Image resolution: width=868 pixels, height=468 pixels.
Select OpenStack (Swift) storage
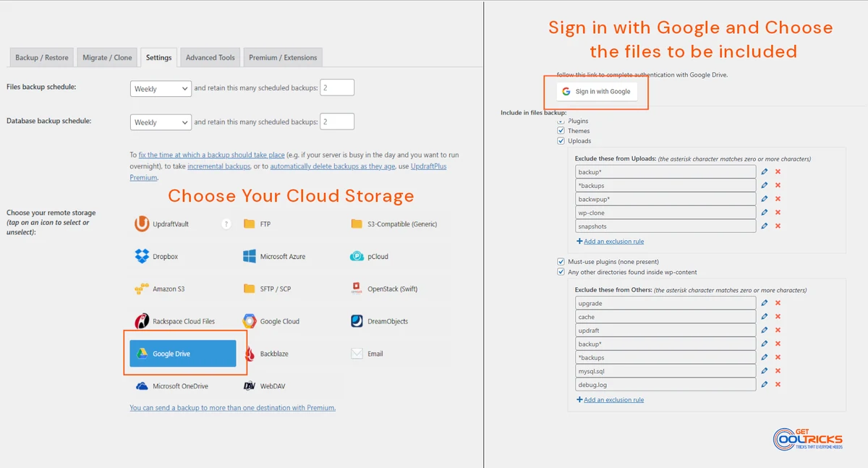(x=383, y=289)
